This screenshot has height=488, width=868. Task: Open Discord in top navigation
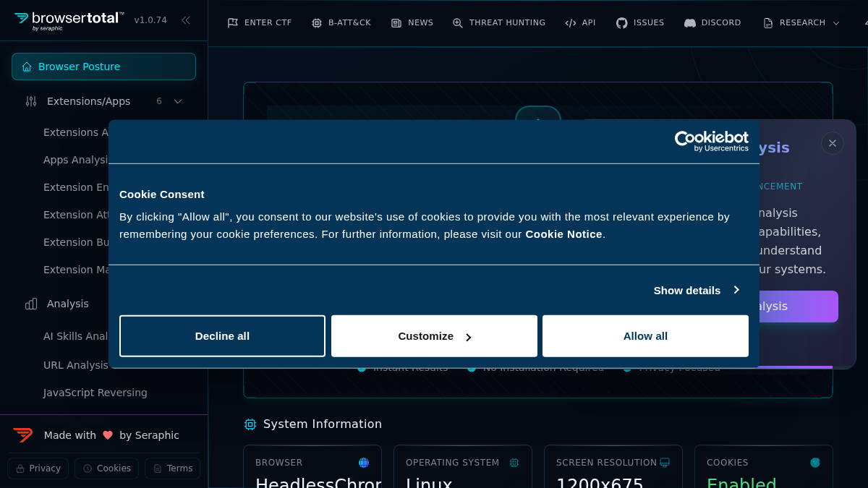(x=713, y=23)
